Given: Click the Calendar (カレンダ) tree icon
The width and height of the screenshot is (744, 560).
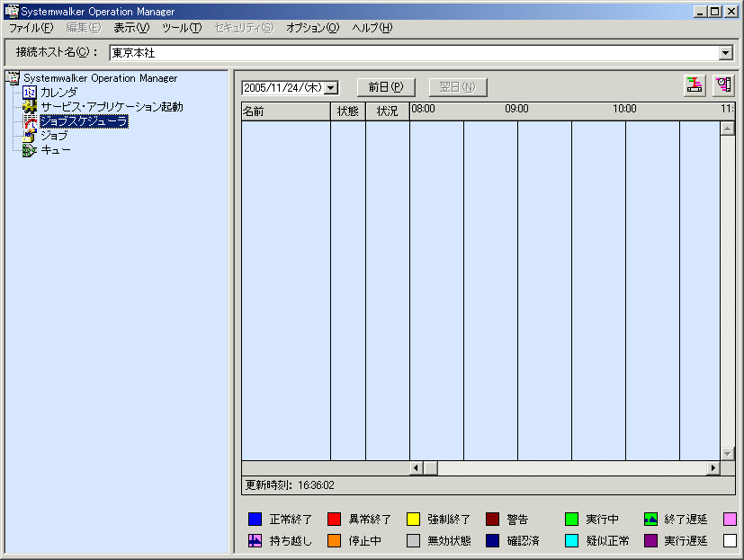Looking at the screenshot, I should click(30, 93).
